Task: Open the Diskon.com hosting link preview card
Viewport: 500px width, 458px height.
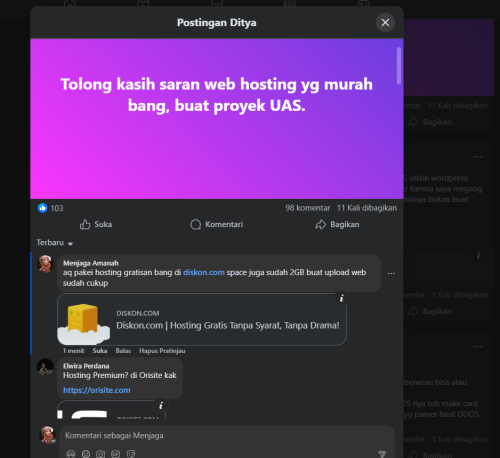Action: 202,319
